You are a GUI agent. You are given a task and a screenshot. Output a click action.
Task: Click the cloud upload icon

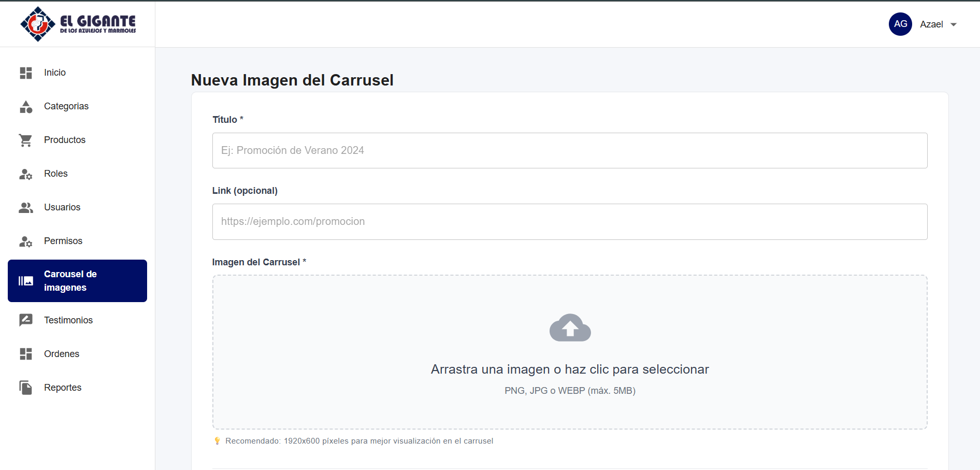coord(570,327)
